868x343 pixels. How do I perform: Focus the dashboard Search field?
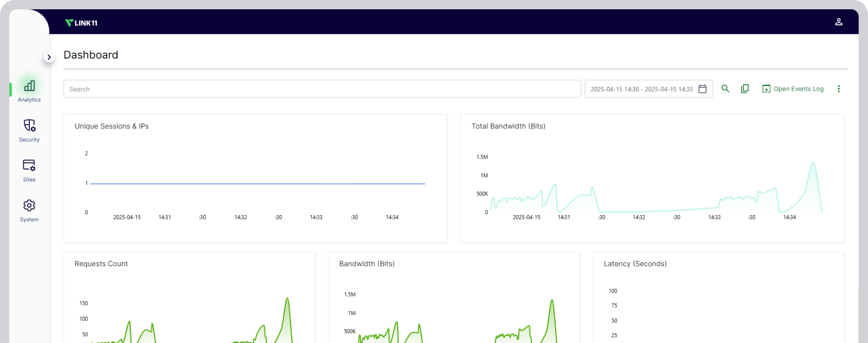(x=322, y=89)
